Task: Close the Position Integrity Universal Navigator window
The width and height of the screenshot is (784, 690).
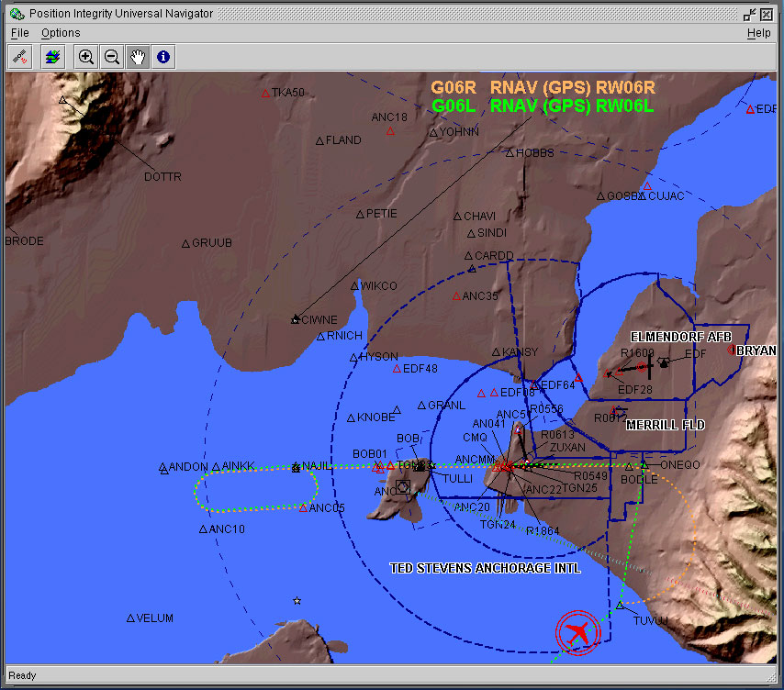Action: point(767,15)
